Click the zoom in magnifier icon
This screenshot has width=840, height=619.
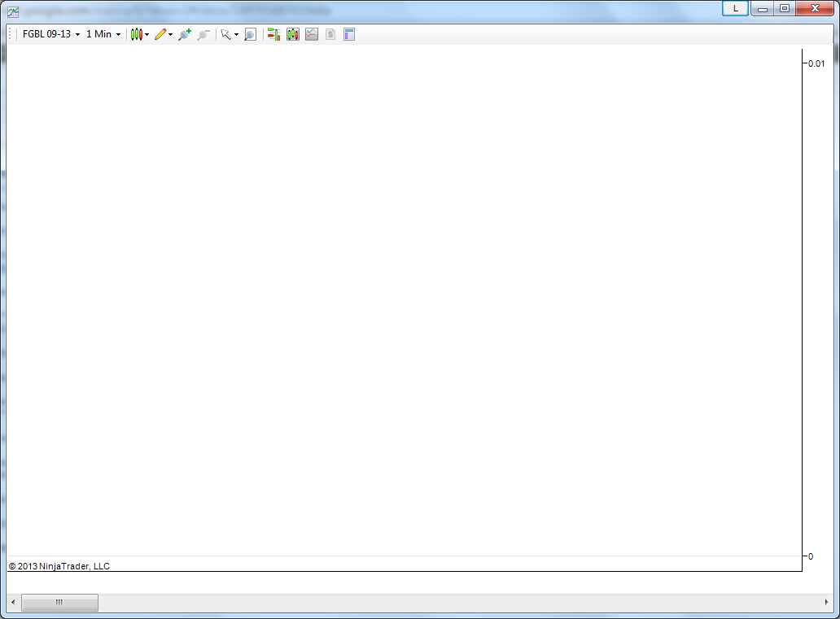[x=185, y=34]
